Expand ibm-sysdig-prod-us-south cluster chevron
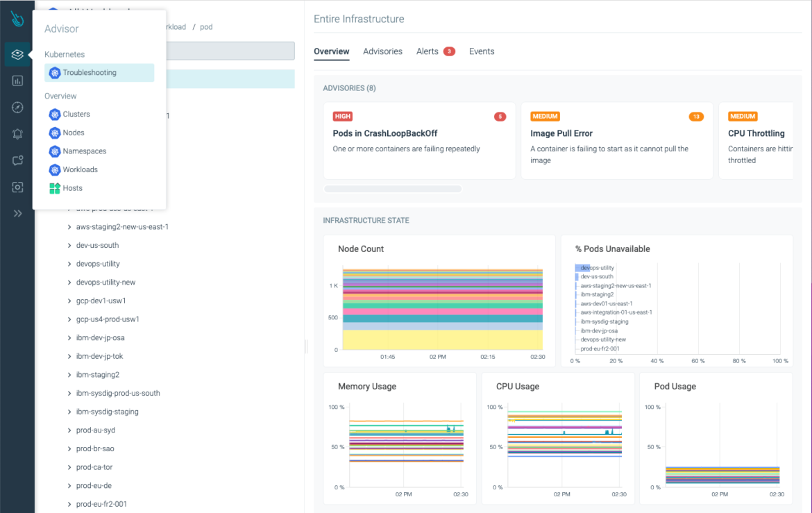The height and width of the screenshot is (513, 812). pyautogui.click(x=69, y=394)
